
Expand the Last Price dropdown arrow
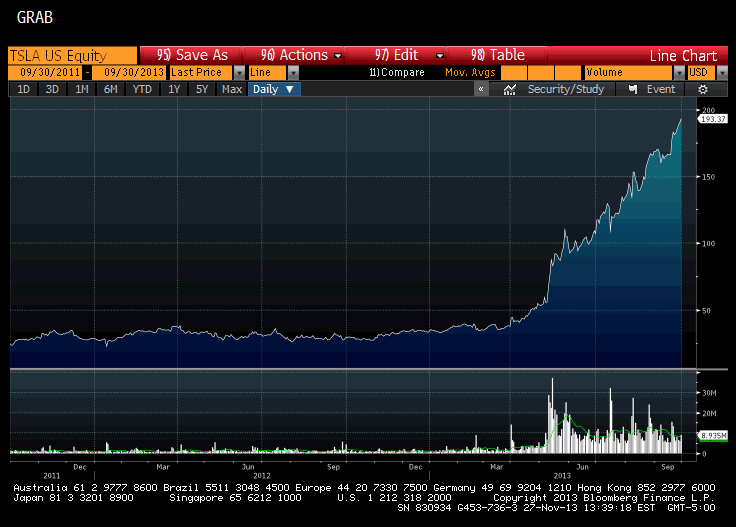[x=239, y=73]
